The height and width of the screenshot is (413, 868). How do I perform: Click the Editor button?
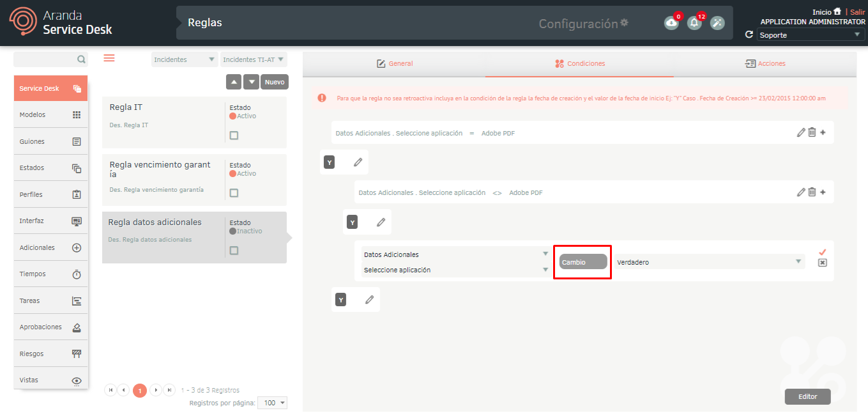(807, 396)
